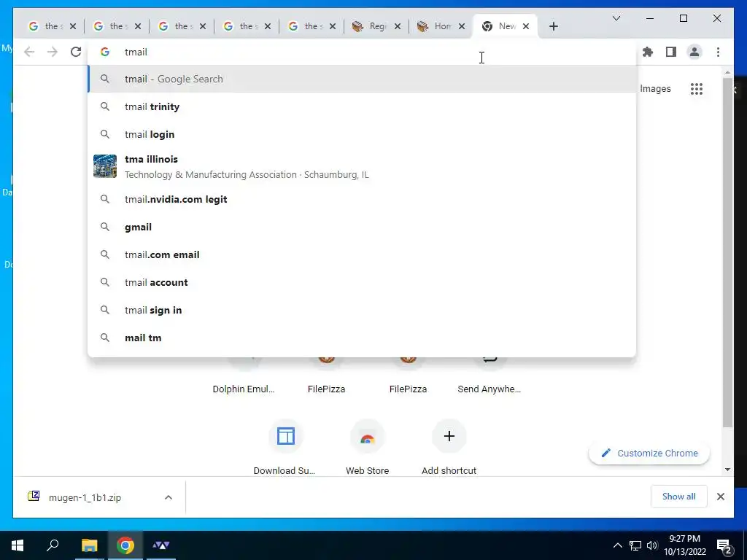Screen dimensions: 747x560
Task: Click the scrollbar down arrow
Action: coord(727,470)
